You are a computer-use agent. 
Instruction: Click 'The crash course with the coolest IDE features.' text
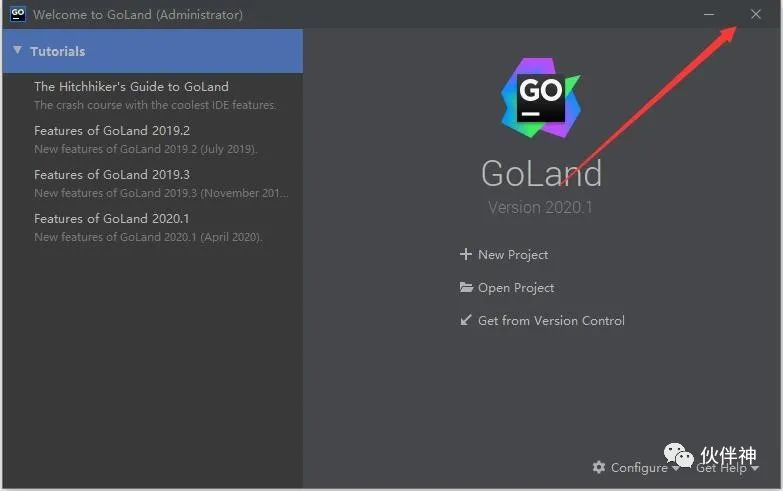pos(155,105)
